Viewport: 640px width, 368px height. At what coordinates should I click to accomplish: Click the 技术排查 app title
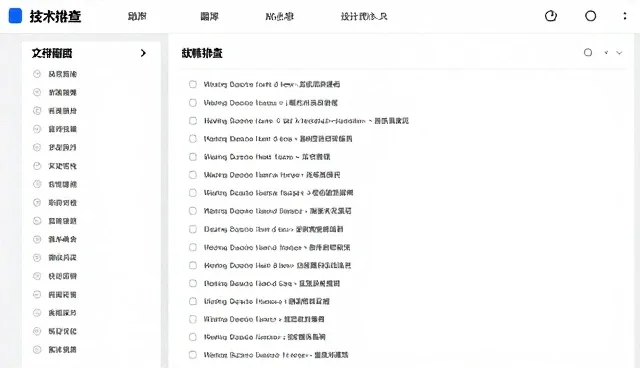pyautogui.click(x=55, y=16)
